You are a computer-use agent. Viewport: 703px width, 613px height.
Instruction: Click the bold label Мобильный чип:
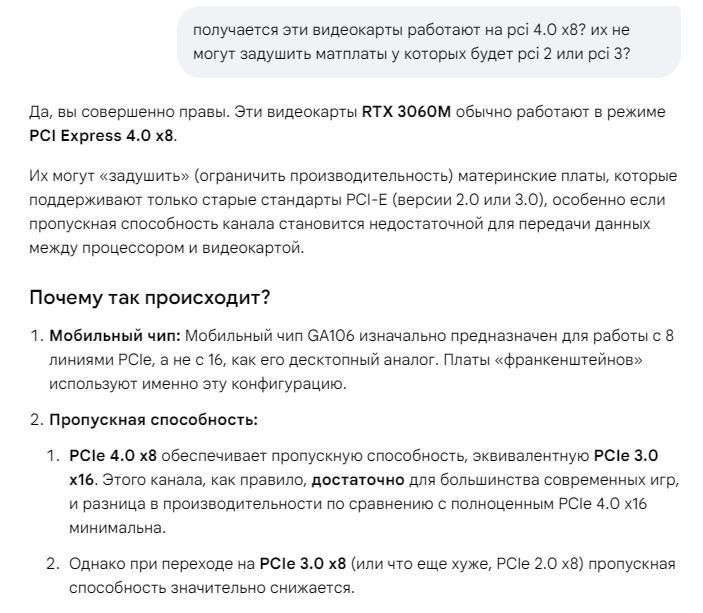[x=115, y=335]
